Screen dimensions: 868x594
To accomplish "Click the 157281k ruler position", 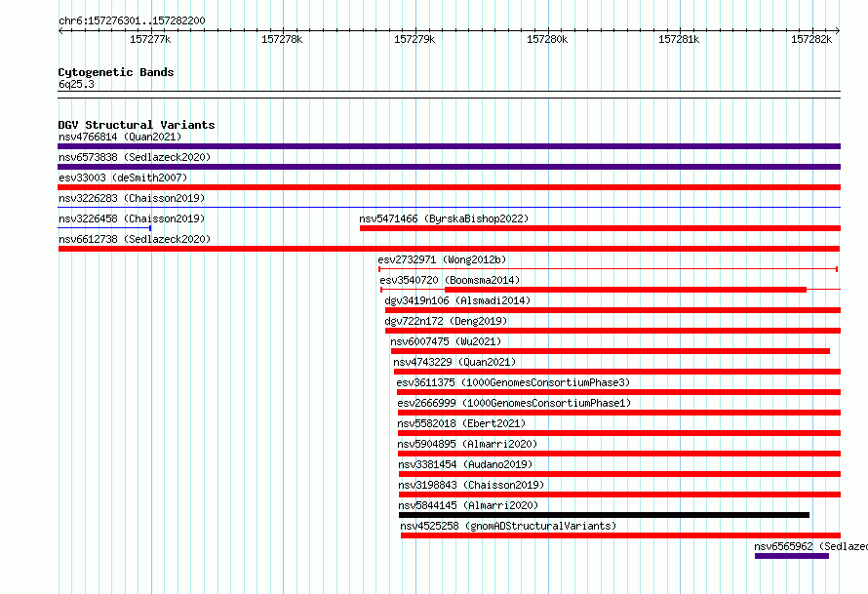I will tap(679, 39).
